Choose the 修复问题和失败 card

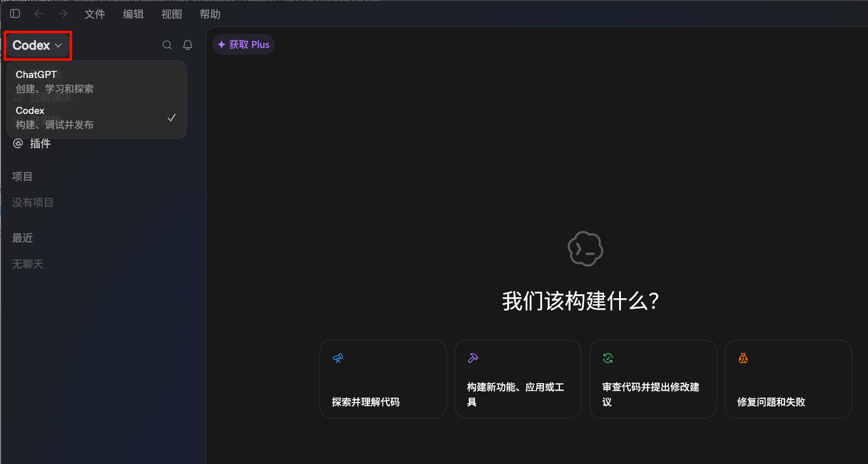(788, 379)
